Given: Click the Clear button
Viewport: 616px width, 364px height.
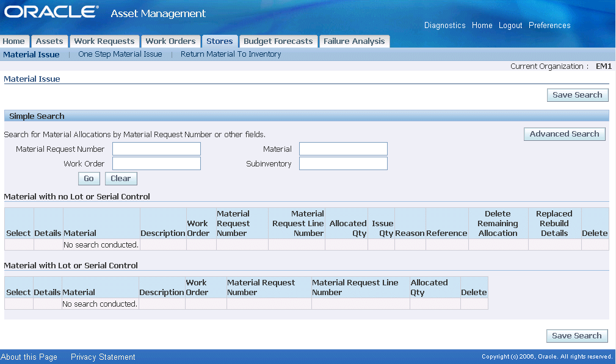Looking at the screenshot, I should click(121, 179).
